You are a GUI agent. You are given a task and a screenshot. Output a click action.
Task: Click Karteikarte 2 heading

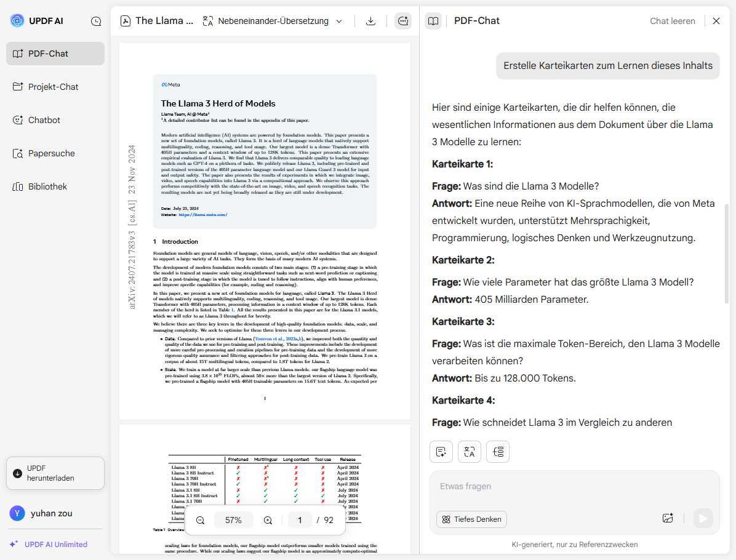(x=463, y=260)
